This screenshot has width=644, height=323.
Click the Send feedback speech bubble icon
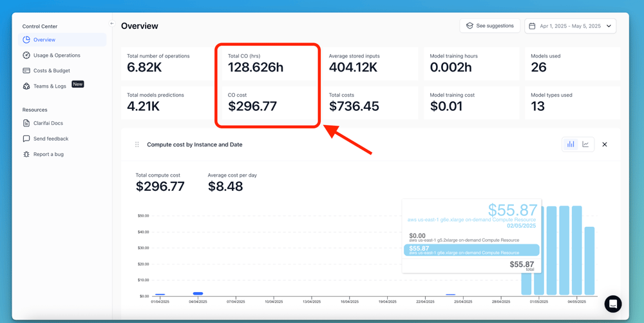[26, 139]
